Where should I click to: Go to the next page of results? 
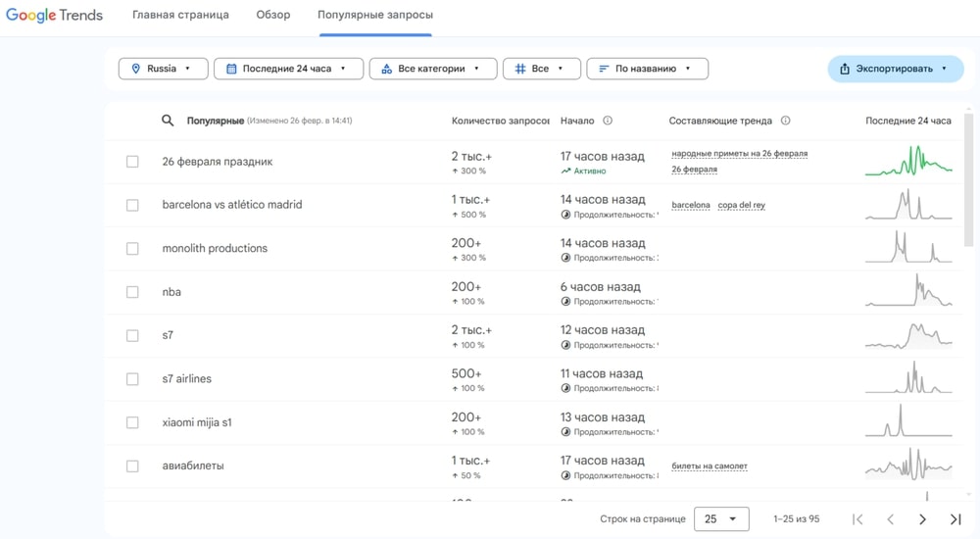pos(922,519)
